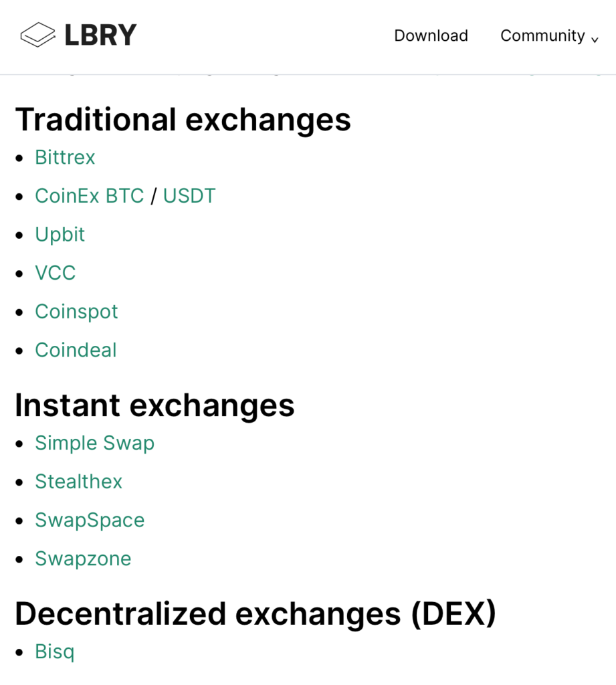Open the Coinspot link
This screenshot has height=685, width=616.
point(76,312)
